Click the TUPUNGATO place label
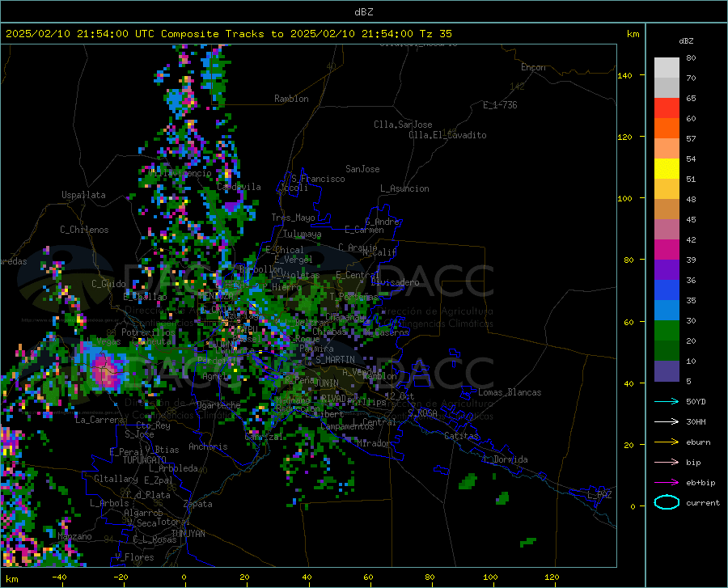This screenshot has height=588, width=728. (145, 460)
